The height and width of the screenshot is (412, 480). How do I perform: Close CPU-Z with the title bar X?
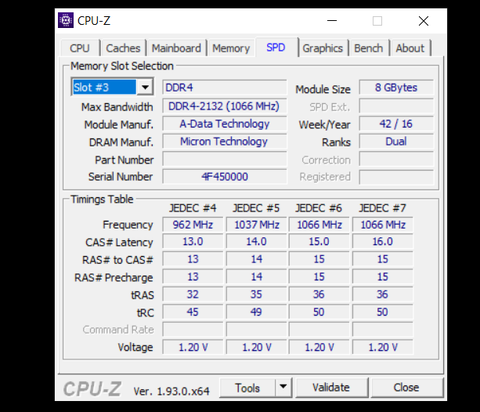tap(423, 21)
